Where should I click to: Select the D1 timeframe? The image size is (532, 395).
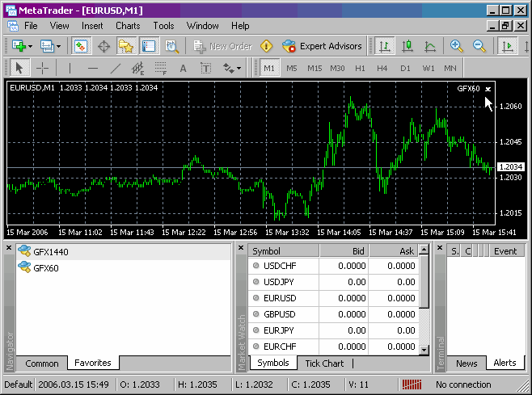[405, 68]
